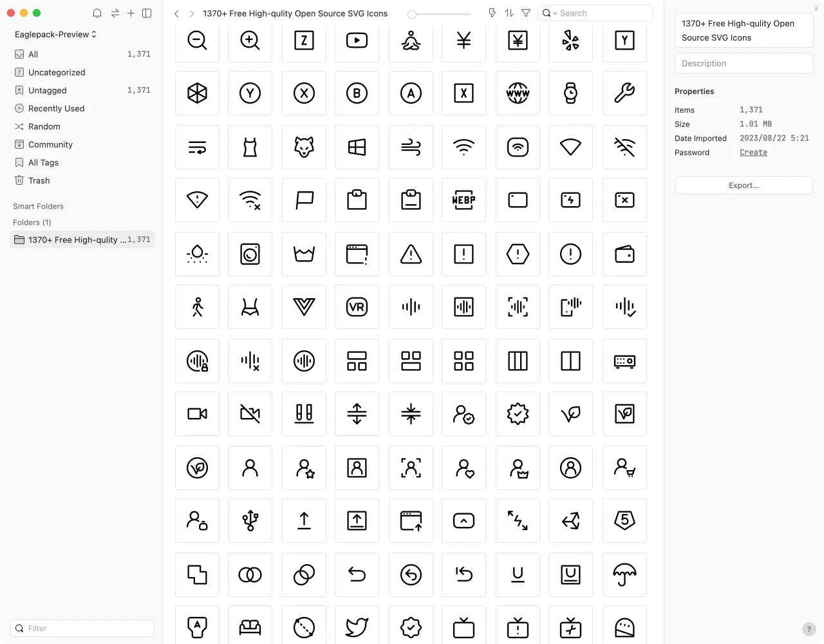Click the thumbnail size slider
Image resolution: width=824 pixels, height=644 pixels.
pos(439,14)
